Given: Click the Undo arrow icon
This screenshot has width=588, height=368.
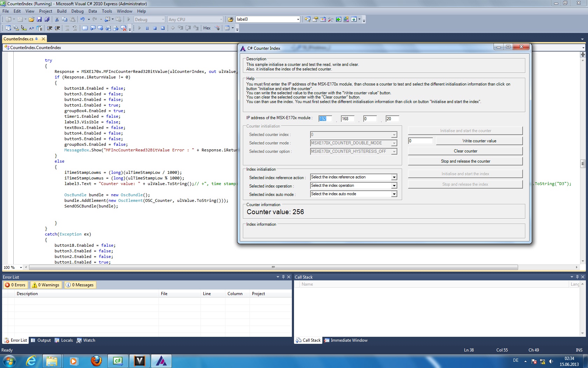Looking at the screenshot, I should coord(82,20).
